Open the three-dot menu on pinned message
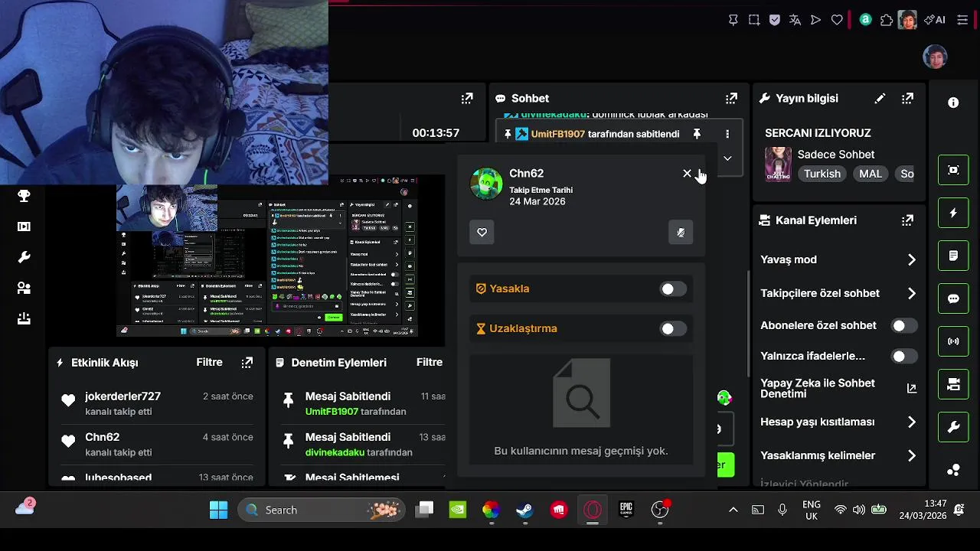980x551 pixels. 727,134
